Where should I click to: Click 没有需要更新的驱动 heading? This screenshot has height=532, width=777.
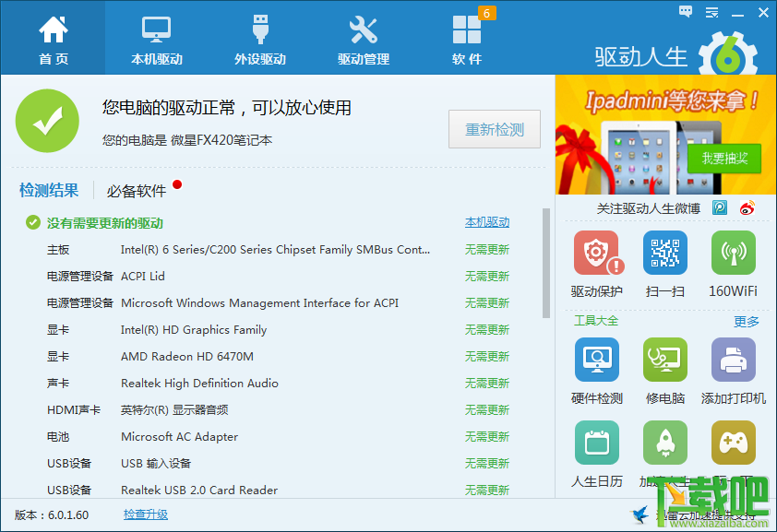105,223
